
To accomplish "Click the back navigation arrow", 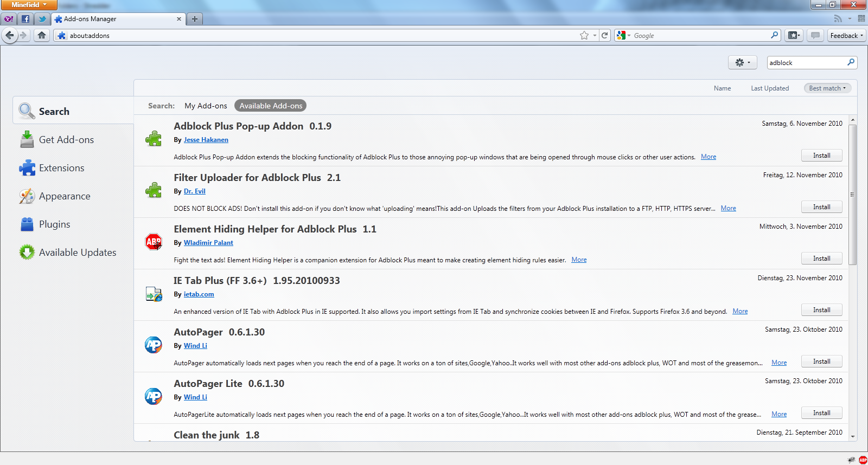I will [x=10, y=35].
